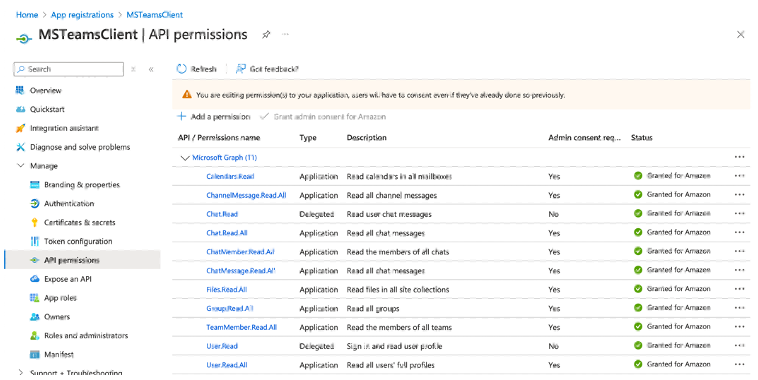Click the Manifest icon in the sidebar
Screen dimensions: 758x380
click(34, 354)
